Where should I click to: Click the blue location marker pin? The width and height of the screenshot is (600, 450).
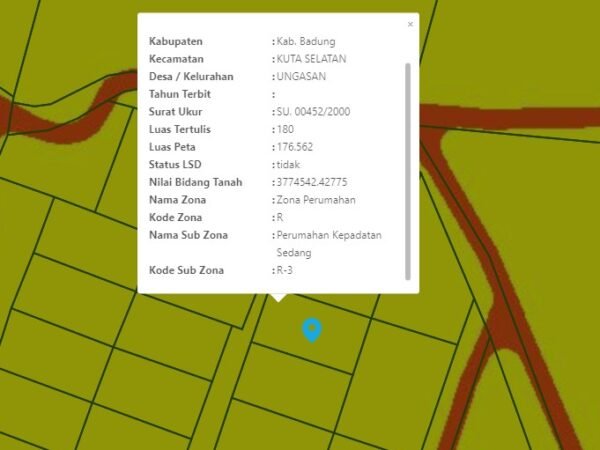point(312,329)
